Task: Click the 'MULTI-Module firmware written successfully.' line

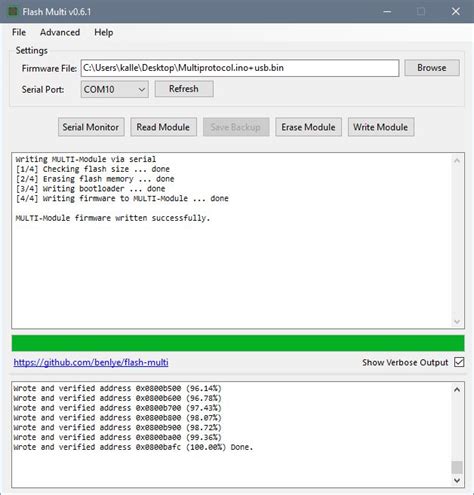Action: point(113,218)
